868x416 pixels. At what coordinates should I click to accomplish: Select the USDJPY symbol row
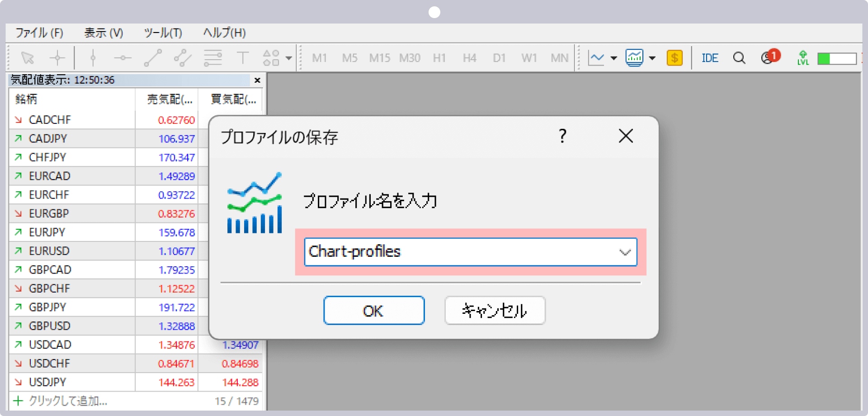point(136,383)
